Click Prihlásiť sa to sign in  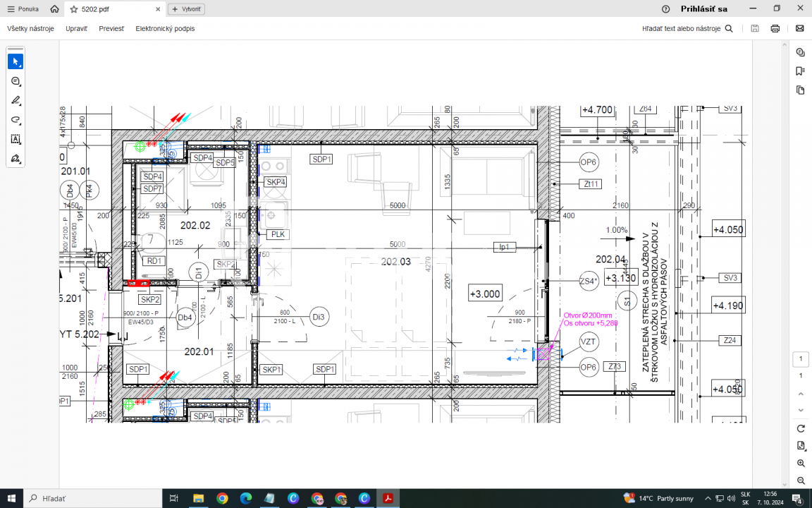click(x=703, y=9)
